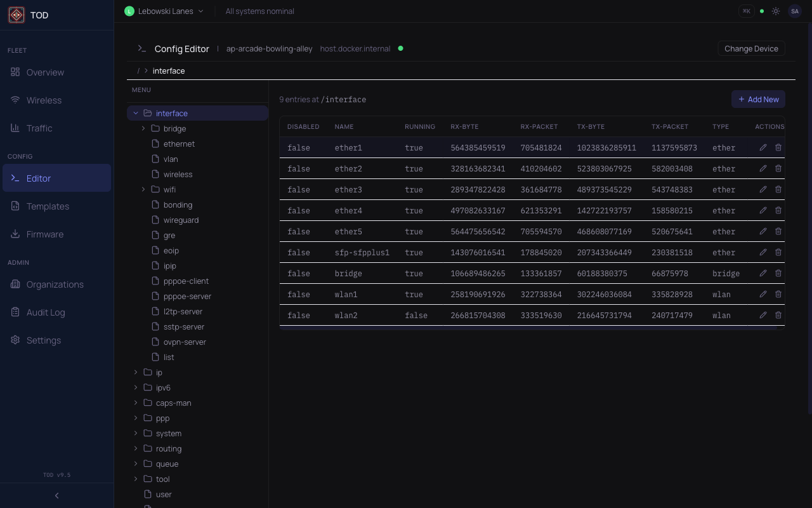Delete the wlan2 interface entry
The image size is (812, 508).
point(778,315)
